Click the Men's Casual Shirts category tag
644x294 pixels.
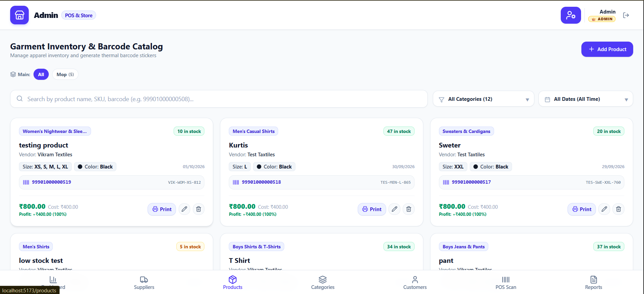[x=253, y=131]
